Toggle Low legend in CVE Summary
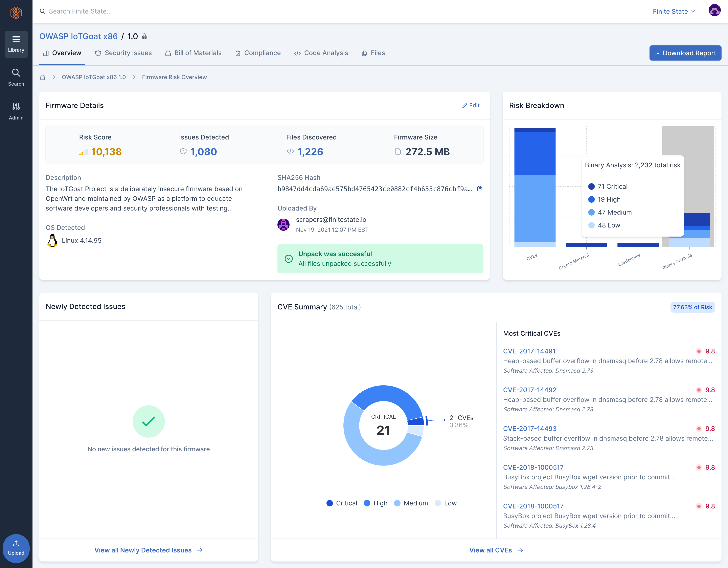Viewport: 728px width, 568px height. pos(446,503)
